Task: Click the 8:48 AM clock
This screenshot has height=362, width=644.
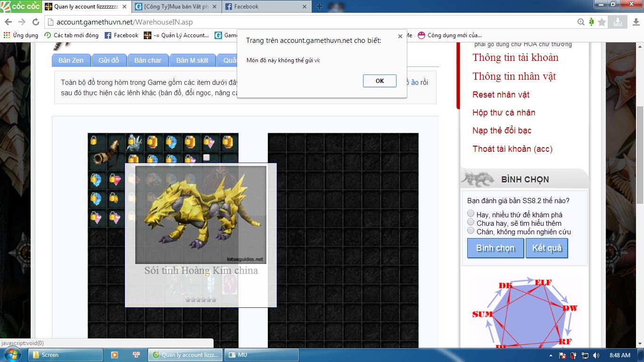Action: (619, 355)
